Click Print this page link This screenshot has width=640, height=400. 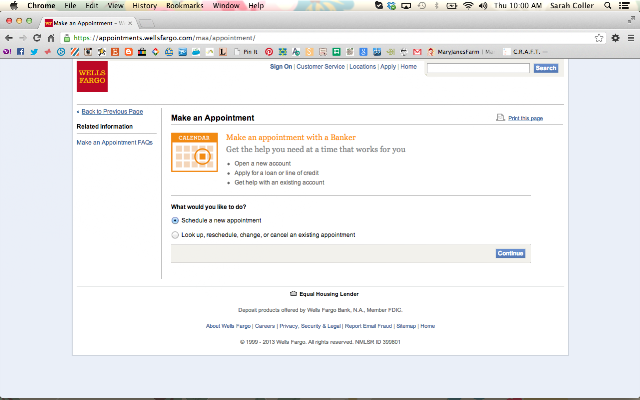tap(525, 118)
